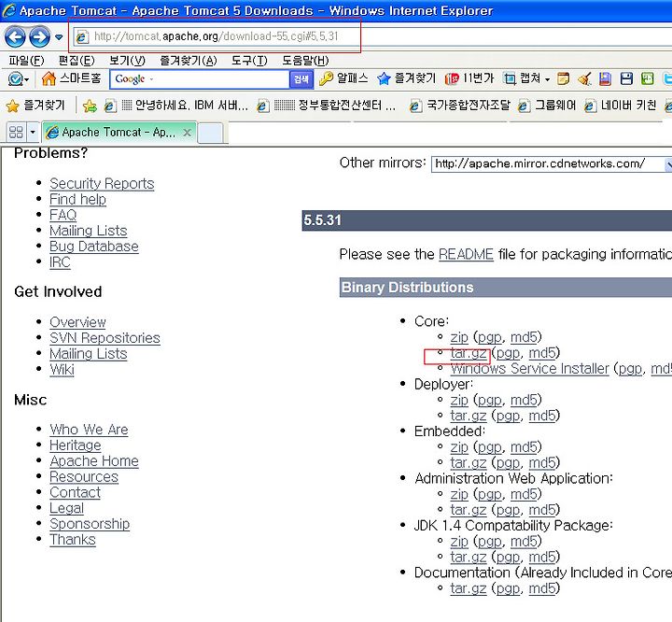This screenshot has width=672, height=622.
Task: Open the FAQ link
Action: pos(63,215)
